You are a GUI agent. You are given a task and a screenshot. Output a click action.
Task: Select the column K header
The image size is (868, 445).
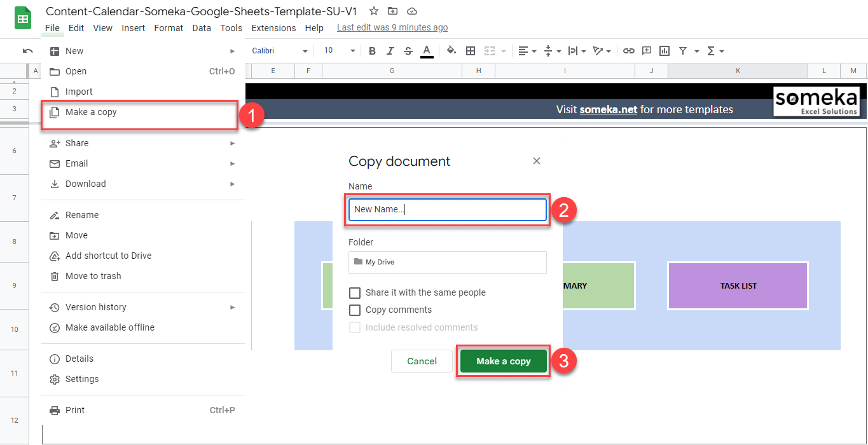point(738,71)
